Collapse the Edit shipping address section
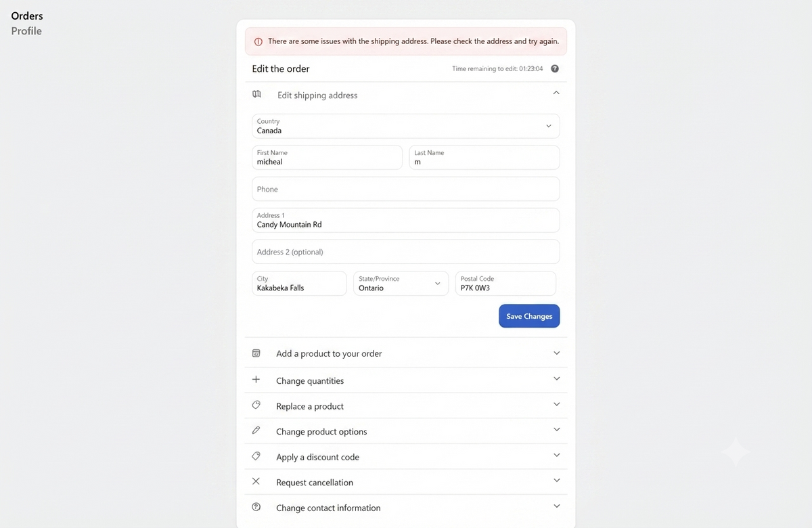The image size is (812, 528). click(x=556, y=93)
